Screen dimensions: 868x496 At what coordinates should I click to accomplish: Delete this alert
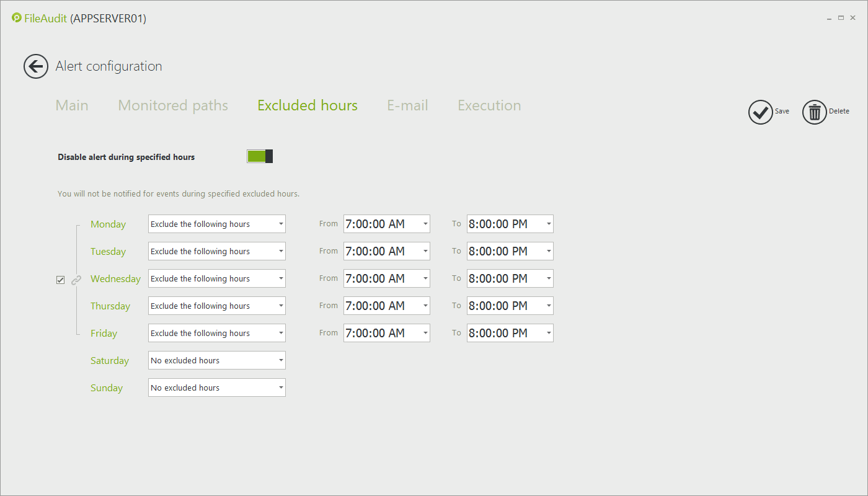[814, 112]
